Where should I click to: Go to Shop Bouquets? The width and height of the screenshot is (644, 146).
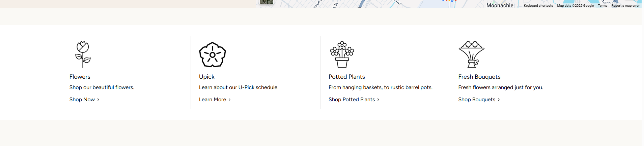[477, 100]
